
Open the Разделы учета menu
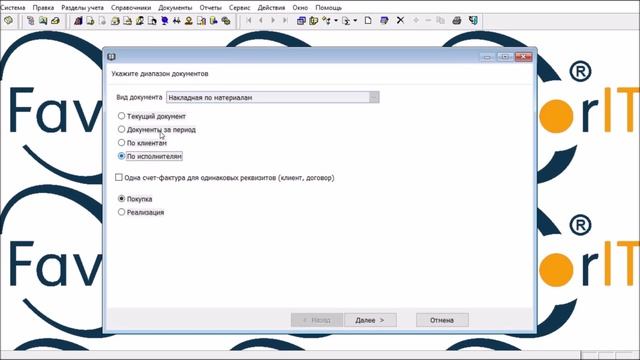click(x=82, y=7)
